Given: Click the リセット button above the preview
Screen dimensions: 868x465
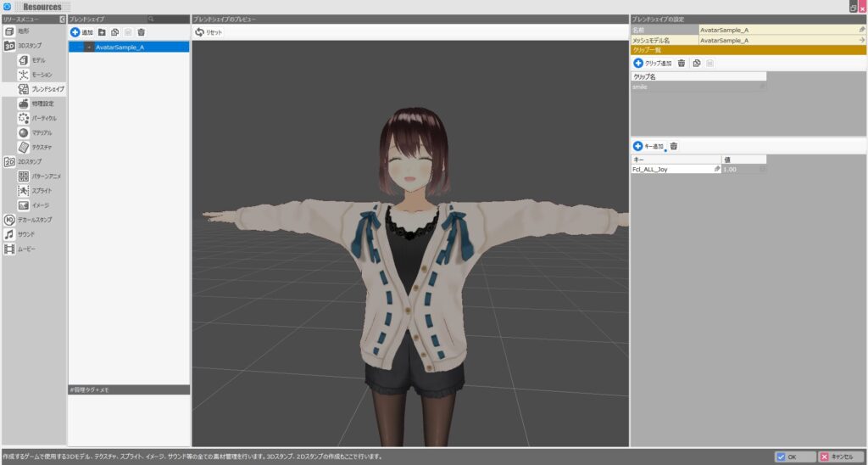Looking at the screenshot, I should 209,32.
